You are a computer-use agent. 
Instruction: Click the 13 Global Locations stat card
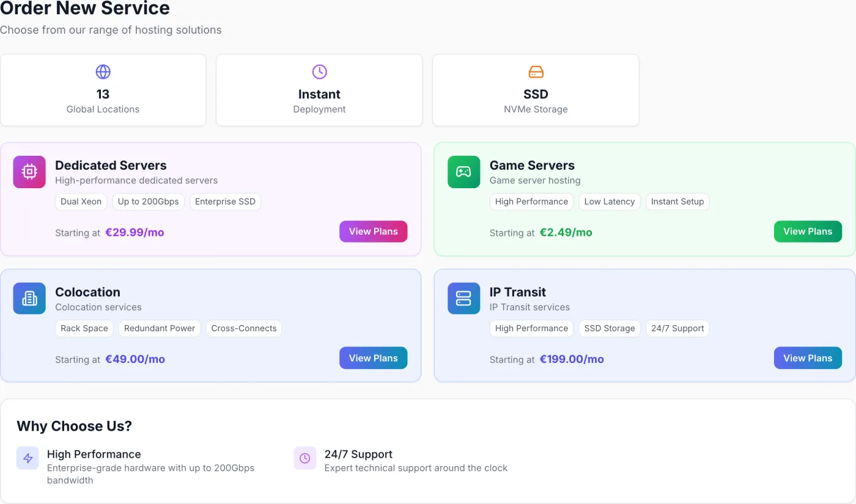103,90
